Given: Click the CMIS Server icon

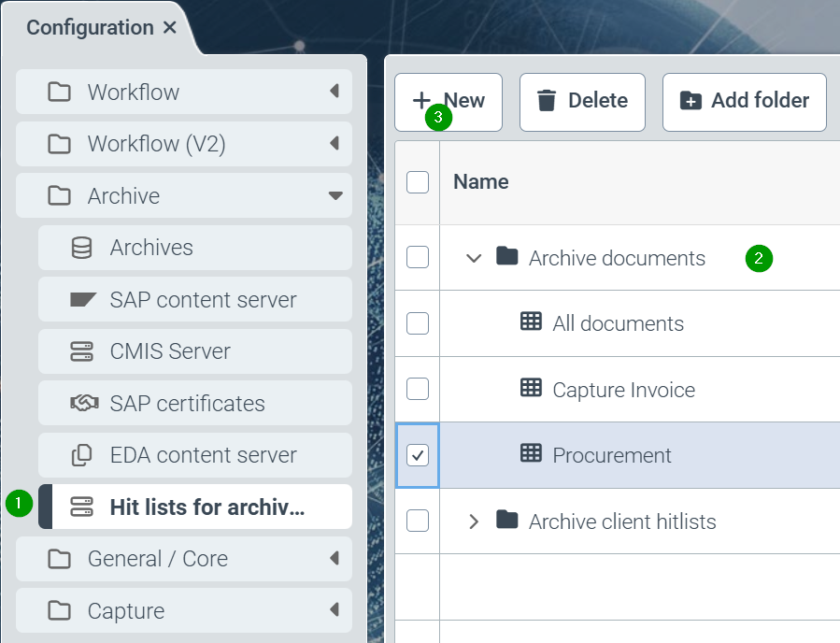Looking at the screenshot, I should point(82,352).
